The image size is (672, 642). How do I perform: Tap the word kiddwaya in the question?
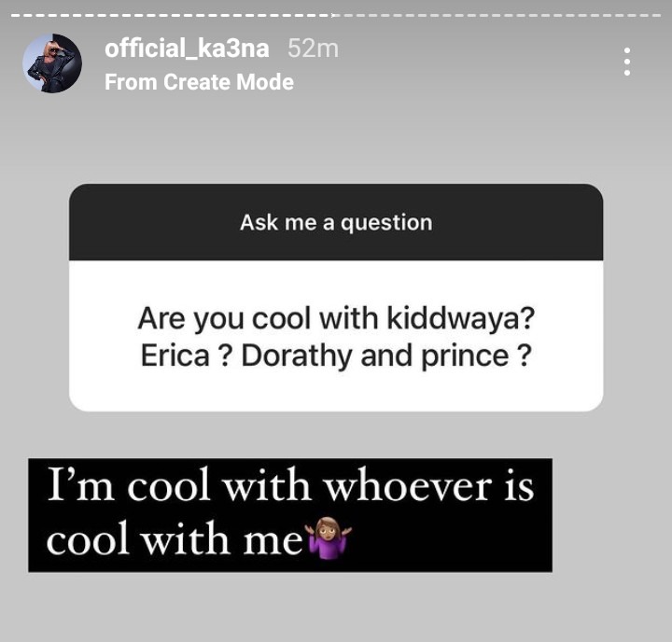(x=461, y=319)
